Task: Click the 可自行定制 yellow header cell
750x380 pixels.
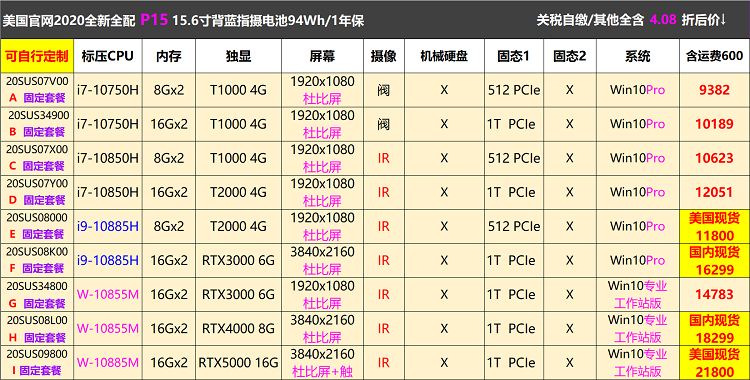Action: pyautogui.click(x=37, y=56)
